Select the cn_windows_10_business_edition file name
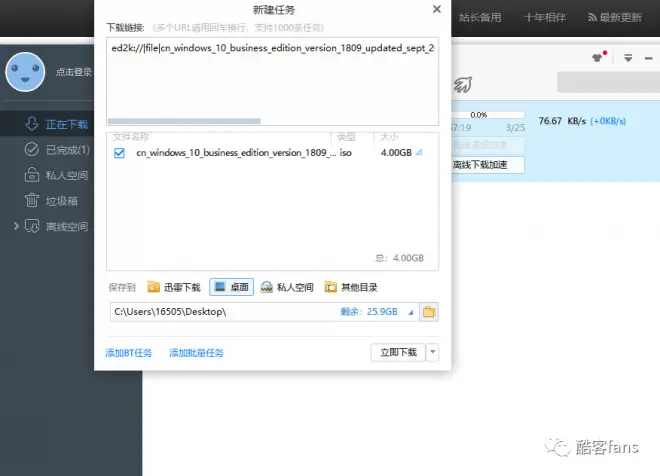660x476 pixels. tap(236, 153)
